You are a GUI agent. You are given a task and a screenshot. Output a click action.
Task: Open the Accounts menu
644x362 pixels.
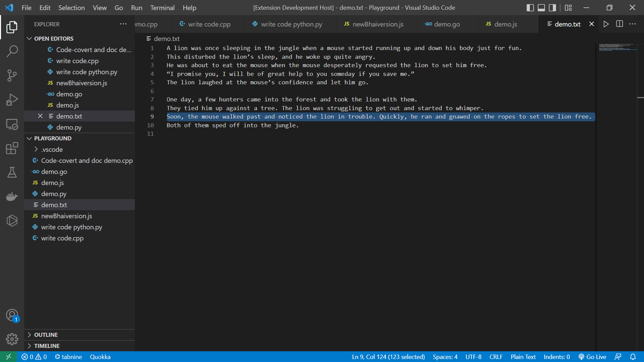[12, 316]
